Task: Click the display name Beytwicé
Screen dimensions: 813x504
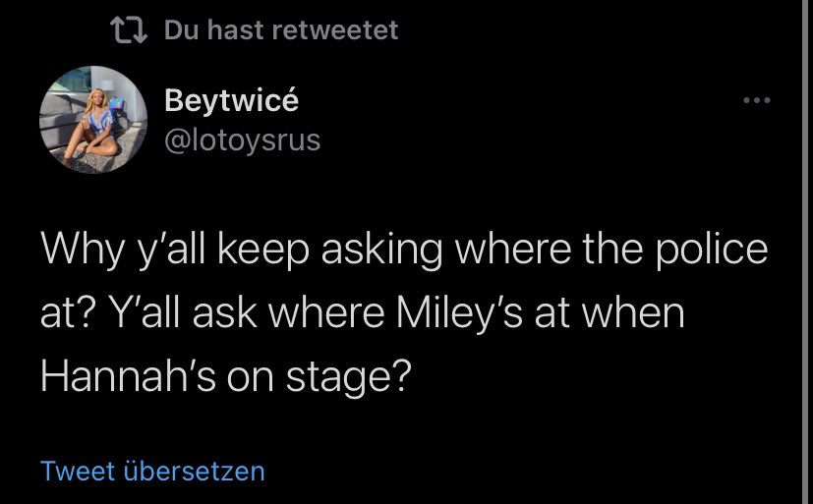Action: click(231, 100)
